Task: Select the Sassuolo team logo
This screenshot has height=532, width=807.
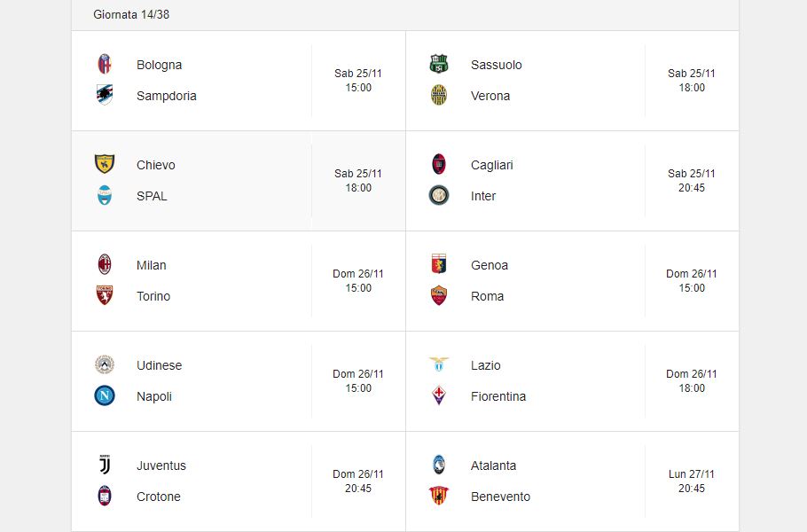Action: (x=439, y=64)
